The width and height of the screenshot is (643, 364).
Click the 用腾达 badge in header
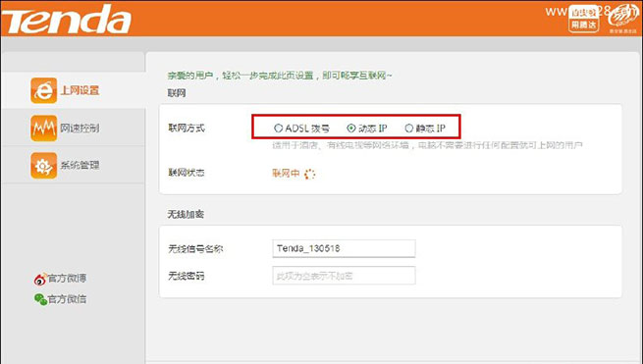[x=583, y=20]
